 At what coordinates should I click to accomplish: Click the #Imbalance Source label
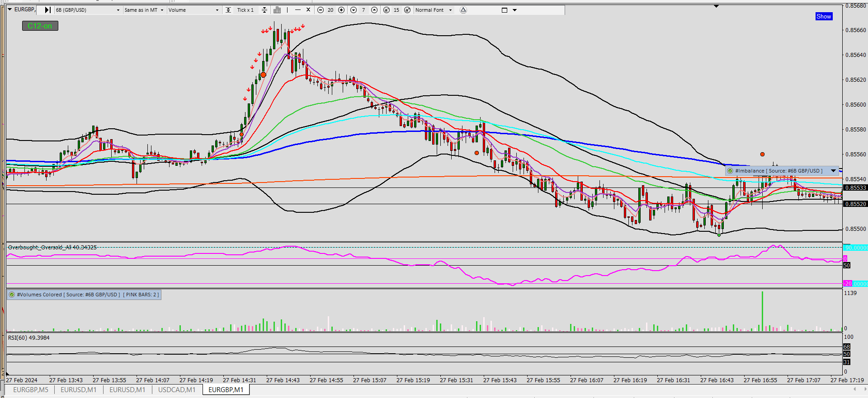[779, 171]
